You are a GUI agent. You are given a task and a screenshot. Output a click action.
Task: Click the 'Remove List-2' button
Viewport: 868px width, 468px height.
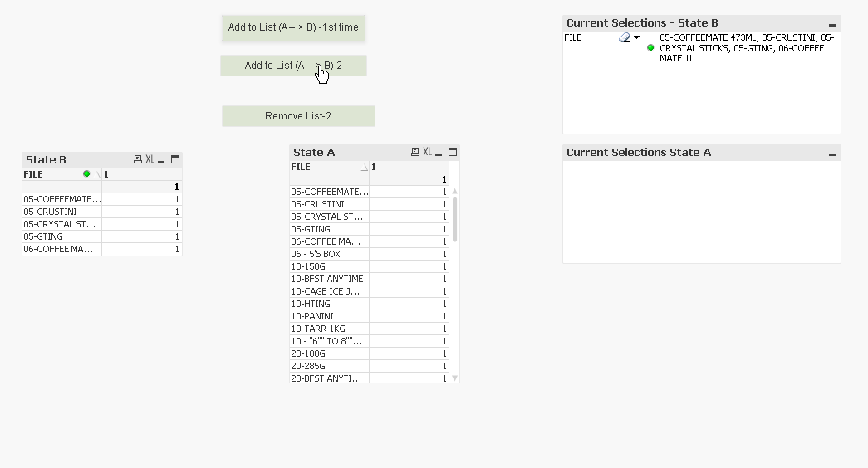click(298, 116)
